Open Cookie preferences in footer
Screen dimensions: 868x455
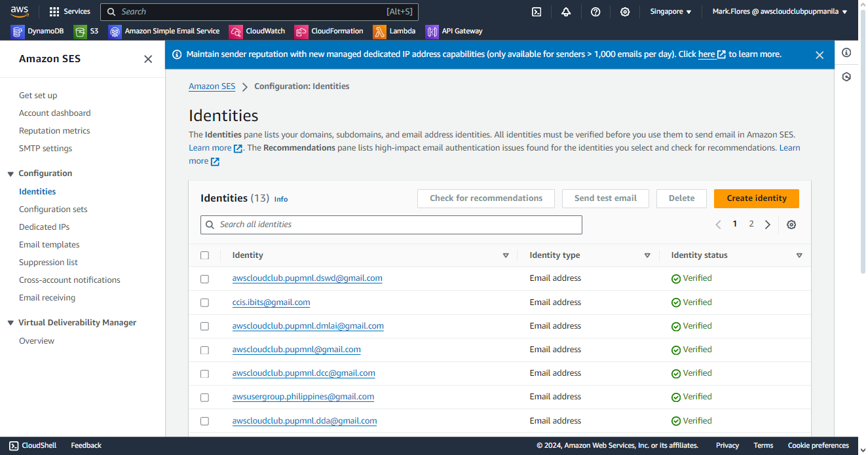pos(818,445)
